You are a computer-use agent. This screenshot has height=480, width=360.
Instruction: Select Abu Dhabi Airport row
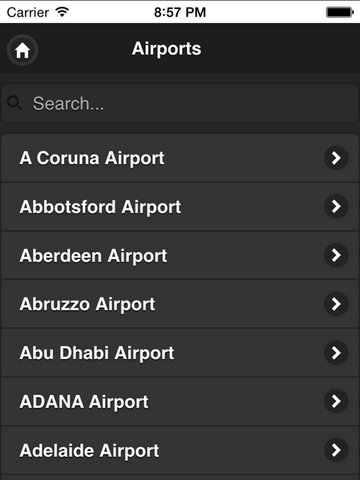coord(180,353)
